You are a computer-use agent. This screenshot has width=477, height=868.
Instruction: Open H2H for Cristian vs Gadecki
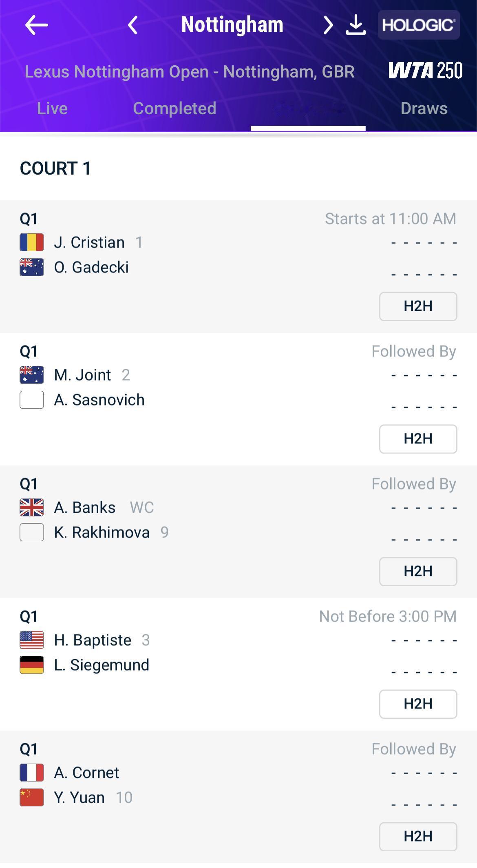(418, 306)
